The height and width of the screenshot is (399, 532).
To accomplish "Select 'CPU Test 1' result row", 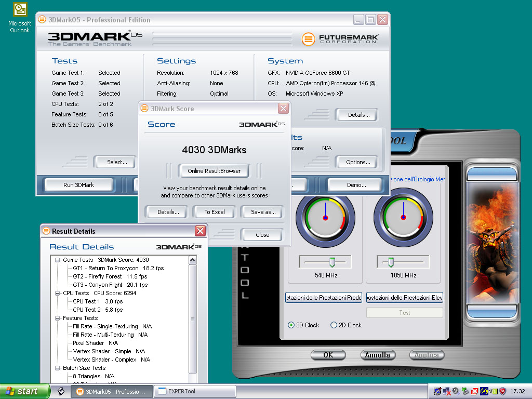I will (x=97, y=301).
